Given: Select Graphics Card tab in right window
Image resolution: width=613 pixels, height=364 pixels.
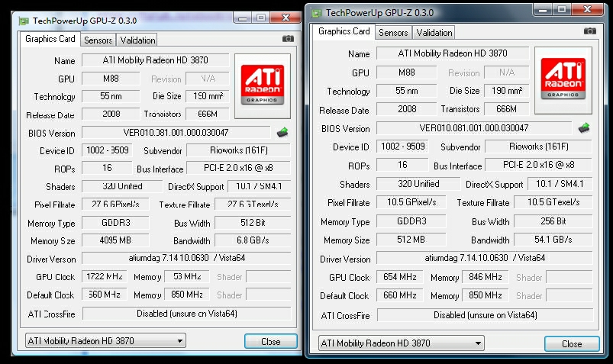Looking at the screenshot, I should [344, 31].
